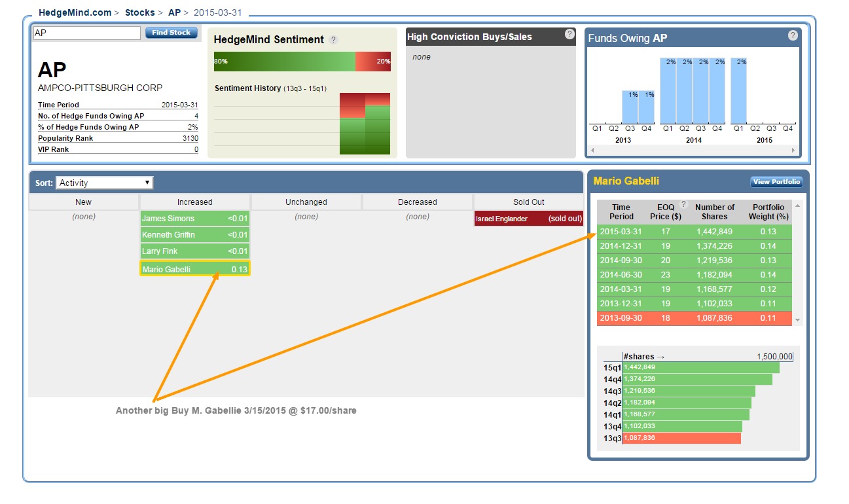Focus the stock search field containing AP
Viewport: 849px width, 504px height.
[86, 33]
